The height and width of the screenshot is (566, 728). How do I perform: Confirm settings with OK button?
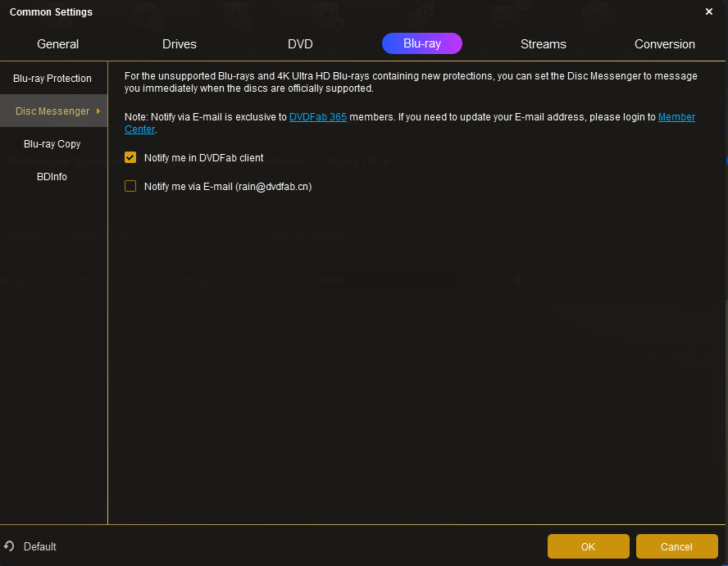click(x=589, y=546)
